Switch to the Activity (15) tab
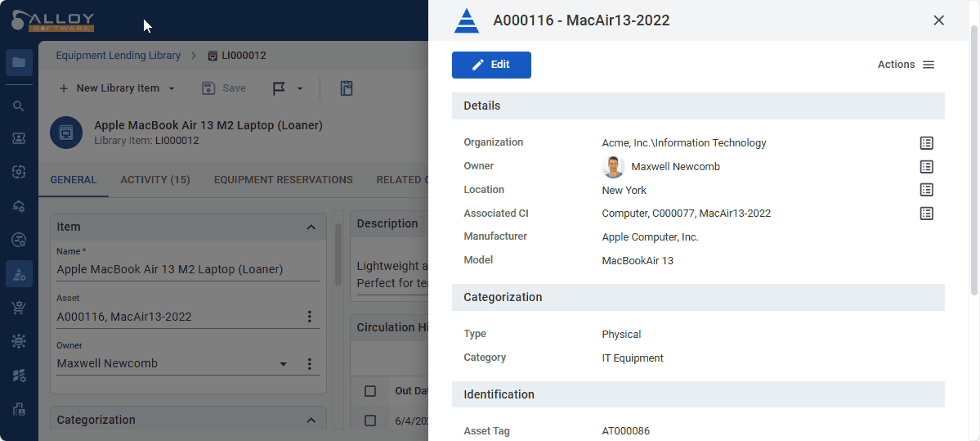 tap(155, 180)
